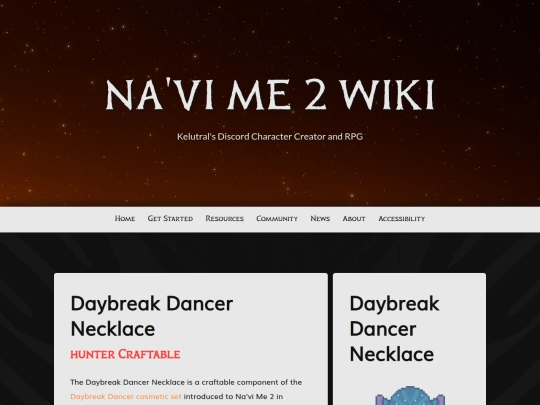The height and width of the screenshot is (405, 540).
Task: Open the About page link
Action: point(354,219)
